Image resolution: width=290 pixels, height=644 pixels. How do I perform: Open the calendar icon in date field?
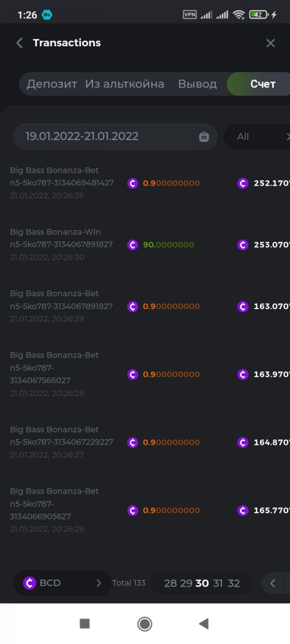point(204,137)
